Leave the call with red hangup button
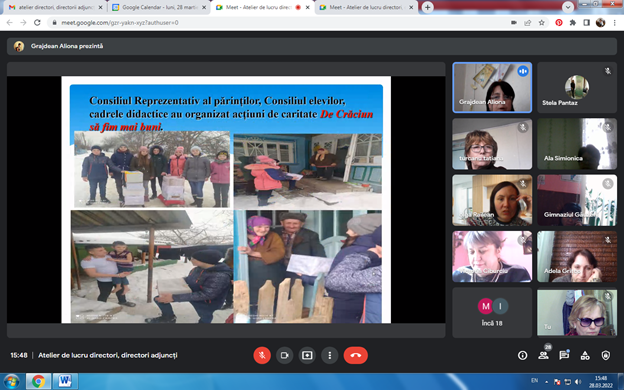The image size is (624, 390). coord(356,355)
